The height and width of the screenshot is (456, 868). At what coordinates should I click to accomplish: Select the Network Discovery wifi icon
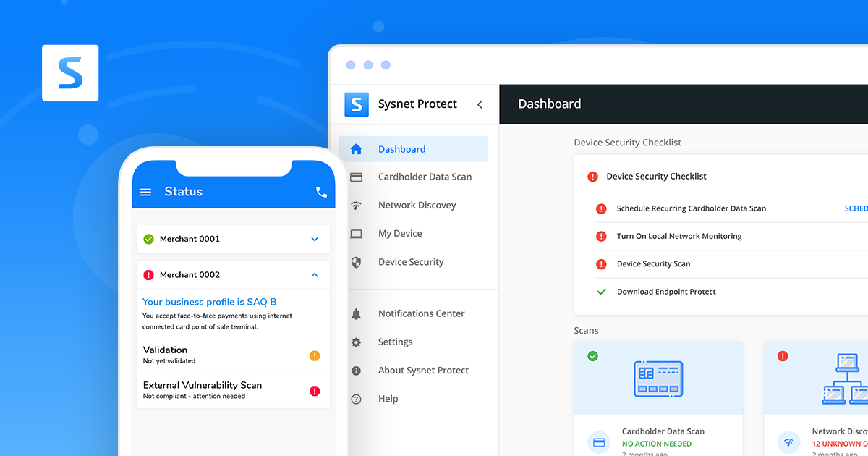click(356, 205)
